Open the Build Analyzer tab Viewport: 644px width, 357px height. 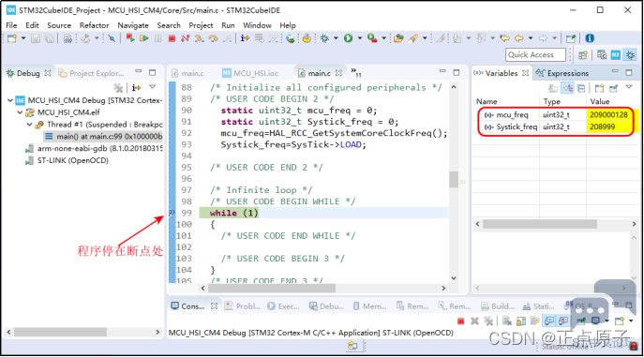[498, 306]
